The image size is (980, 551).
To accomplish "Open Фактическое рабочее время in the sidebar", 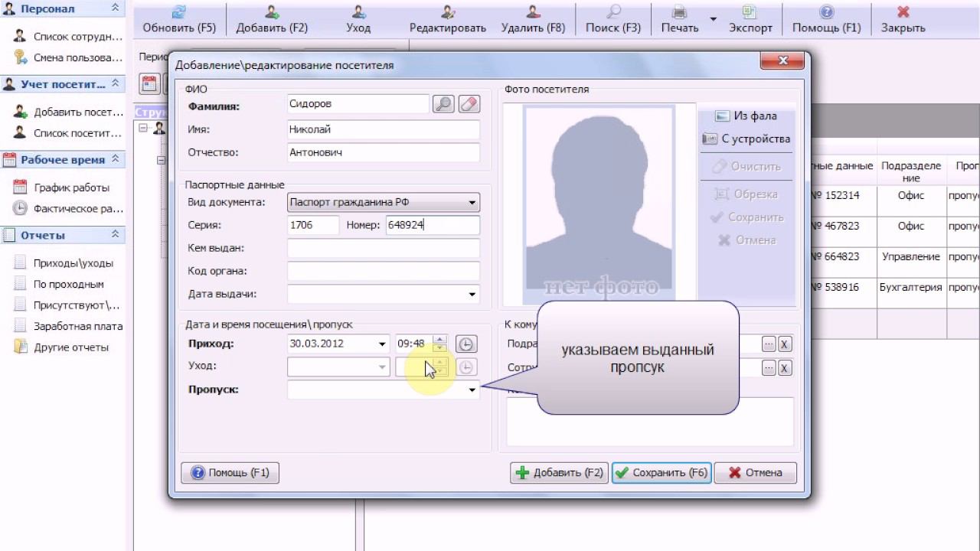I will [x=68, y=208].
